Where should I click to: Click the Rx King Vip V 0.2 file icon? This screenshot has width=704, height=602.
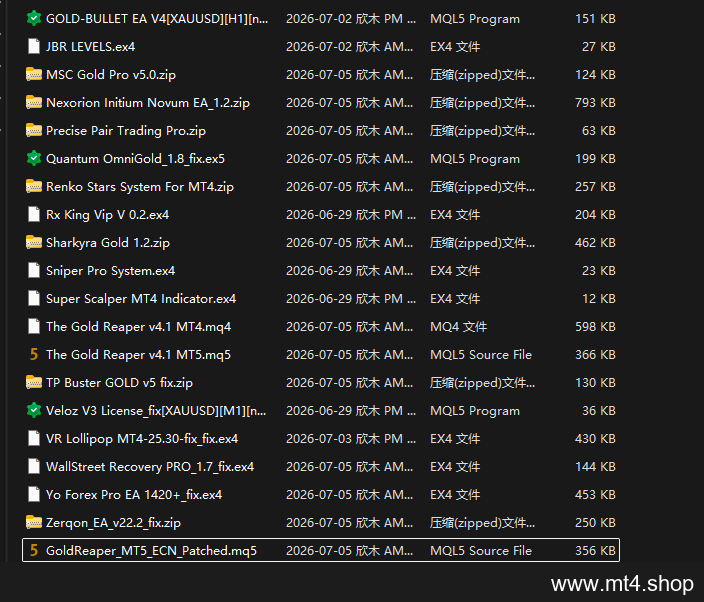pos(34,214)
